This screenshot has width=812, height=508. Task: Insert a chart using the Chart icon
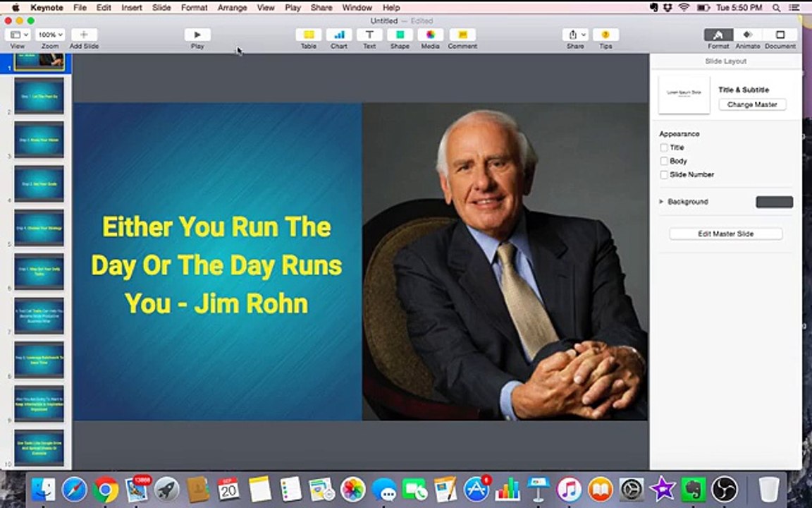click(339, 35)
